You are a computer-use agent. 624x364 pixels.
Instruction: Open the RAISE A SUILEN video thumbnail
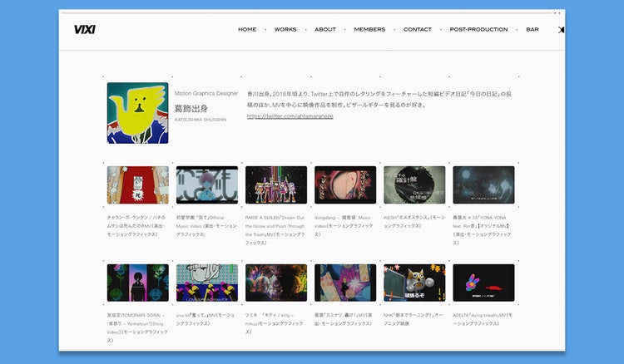click(x=276, y=184)
